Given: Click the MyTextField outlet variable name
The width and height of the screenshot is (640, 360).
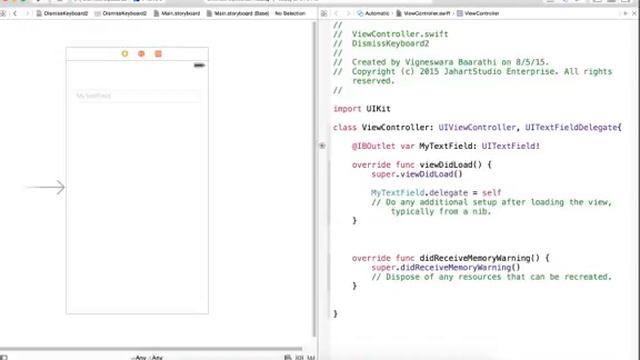Looking at the screenshot, I should coord(446,146).
